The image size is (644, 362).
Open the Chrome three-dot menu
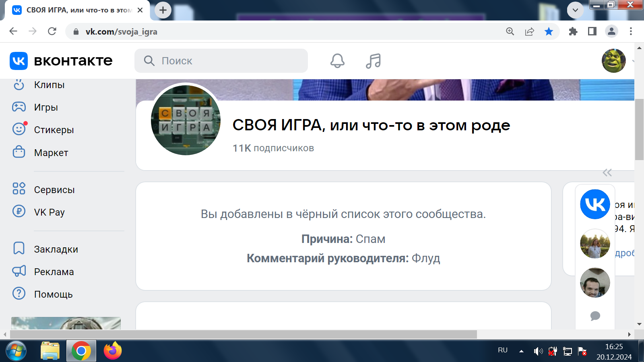tap(631, 31)
